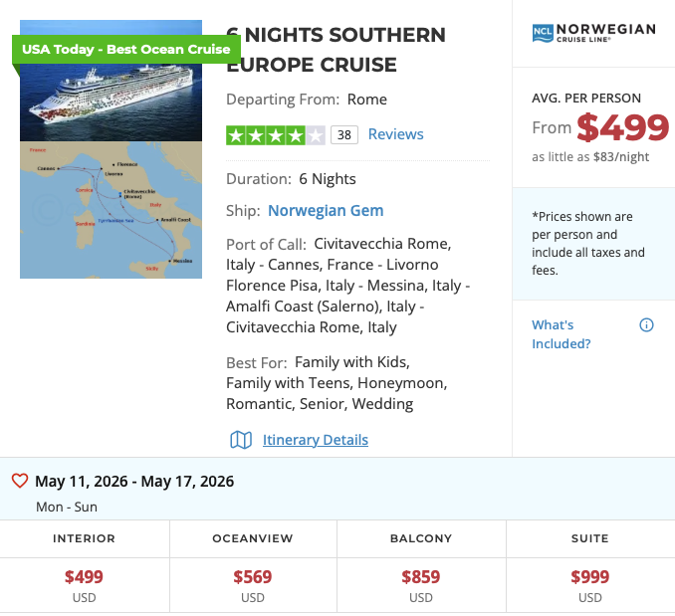Click the green star rating
Viewport: 675px width, 616px height.
click(x=276, y=135)
